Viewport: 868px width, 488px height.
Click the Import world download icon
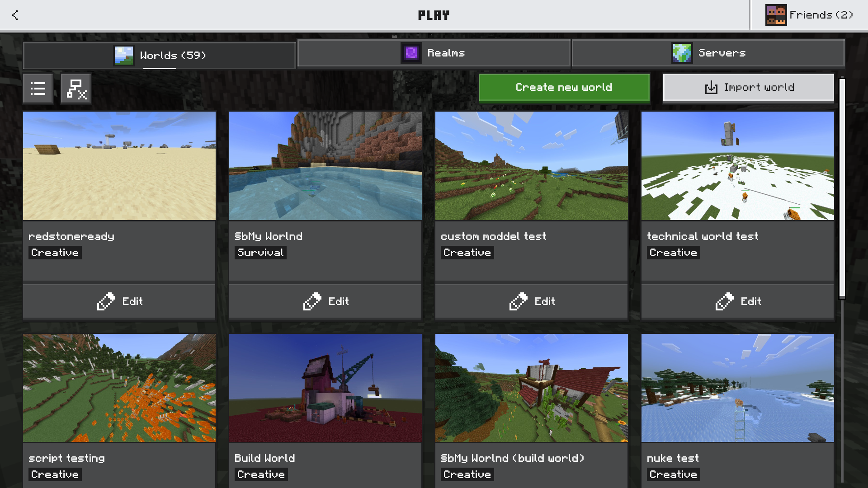pyautogui.click(x=711, y=88)
